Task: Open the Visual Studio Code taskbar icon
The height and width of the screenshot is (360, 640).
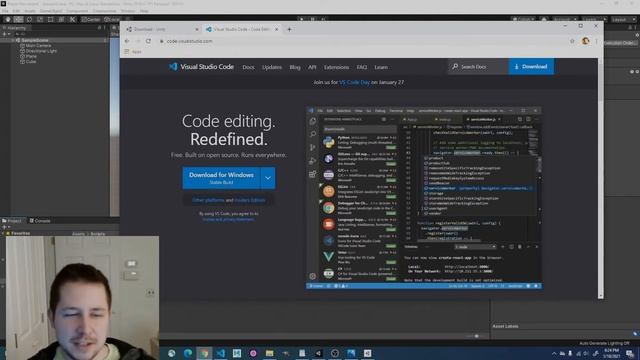Action: (x=220, y=353)
